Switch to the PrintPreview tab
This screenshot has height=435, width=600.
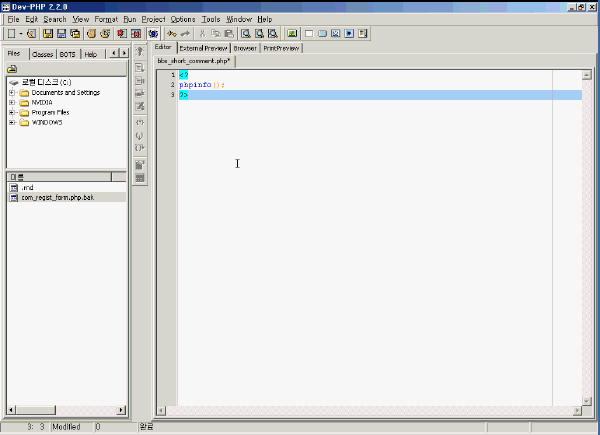pos(281,48)
